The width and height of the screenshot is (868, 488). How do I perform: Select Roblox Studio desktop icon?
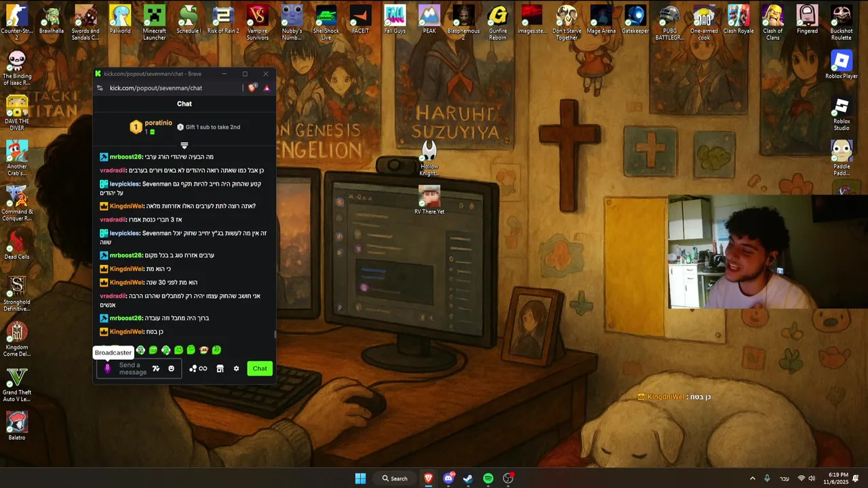(x=842, y=114)
